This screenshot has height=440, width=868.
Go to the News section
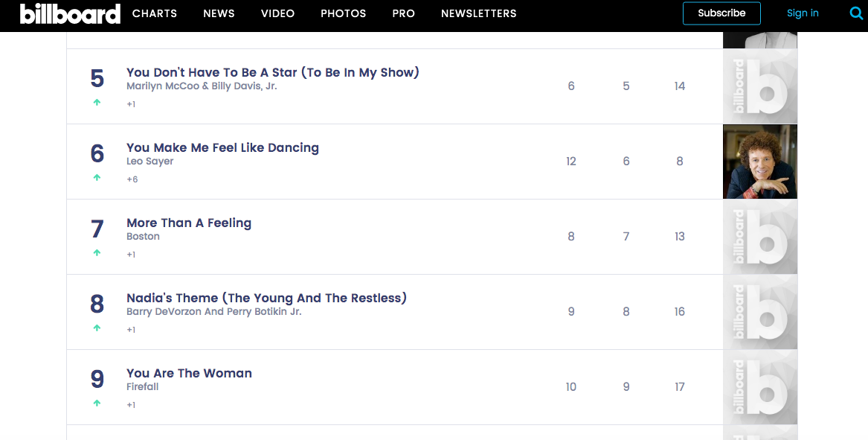coord(219,13)
